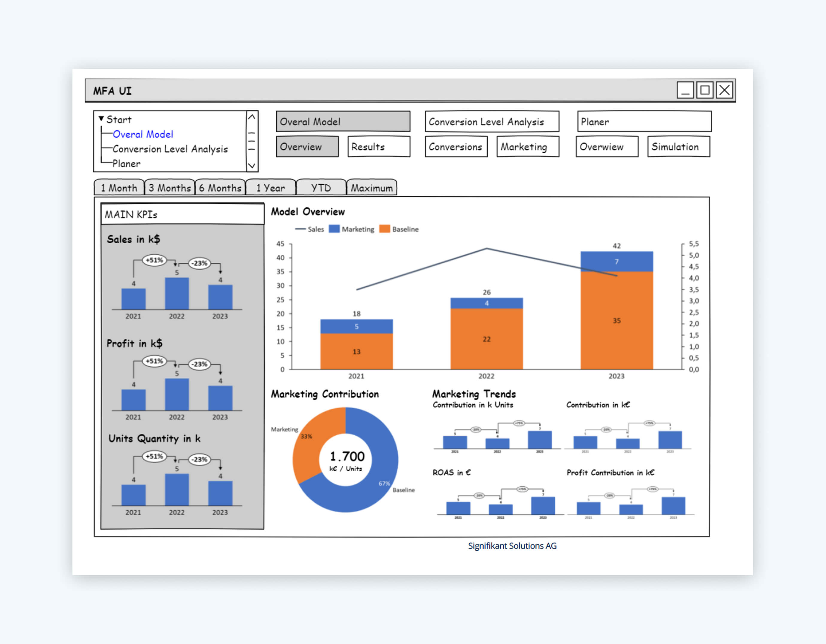The width and height of the screenshot is (826, 644).
Task: Switch to the 1 Month tab
Action: pos(119,188)
